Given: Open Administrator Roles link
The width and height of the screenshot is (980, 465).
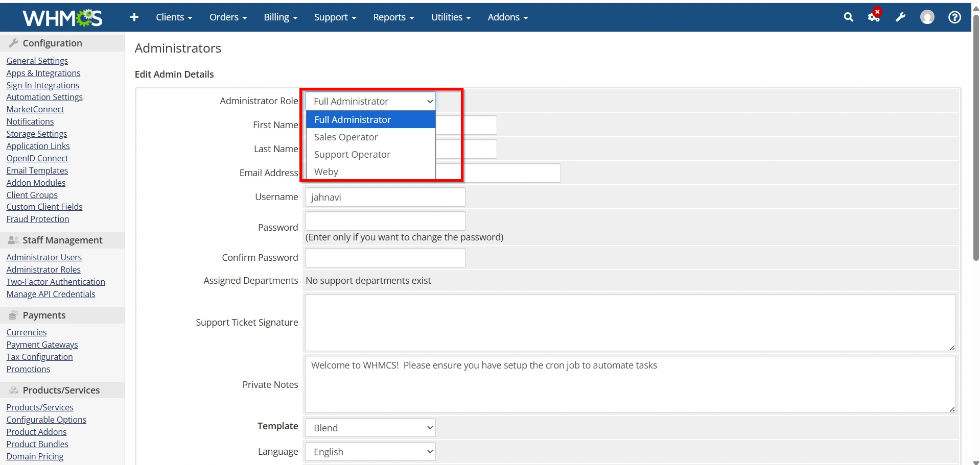Looking at the screenshot, I should coord(43,270).
